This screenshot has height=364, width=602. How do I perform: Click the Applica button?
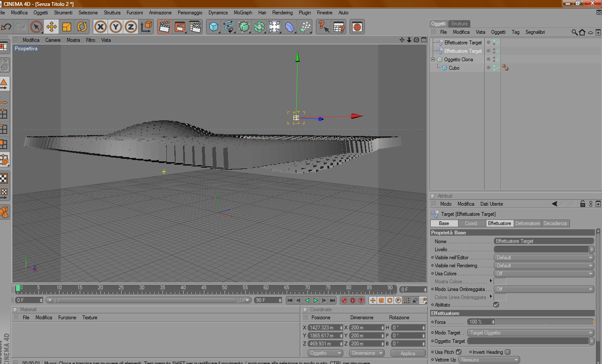click(408, 353)
